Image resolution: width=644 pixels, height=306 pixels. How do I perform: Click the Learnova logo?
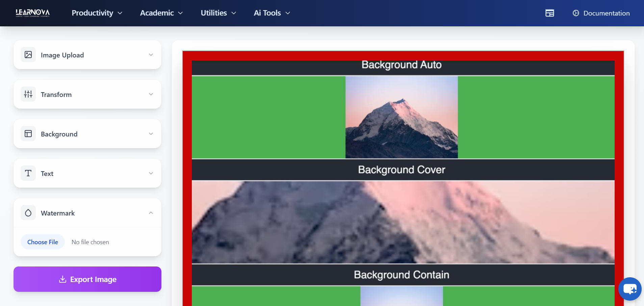tap(32, 13)
